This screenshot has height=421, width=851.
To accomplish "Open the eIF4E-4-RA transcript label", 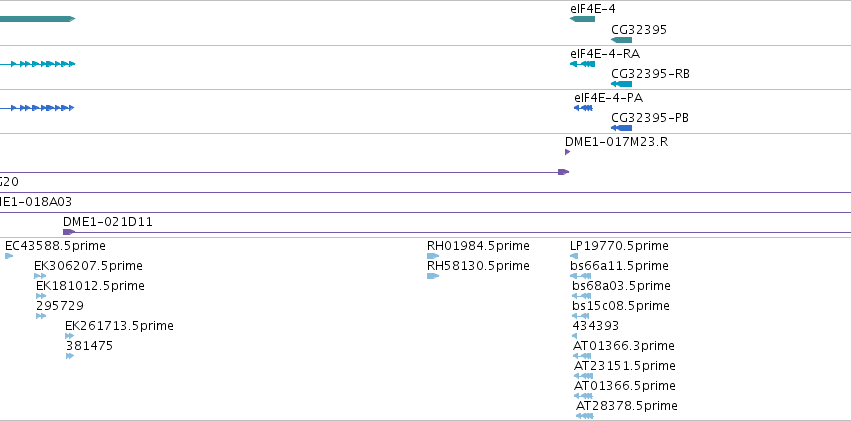I will (x=605, y=54).
